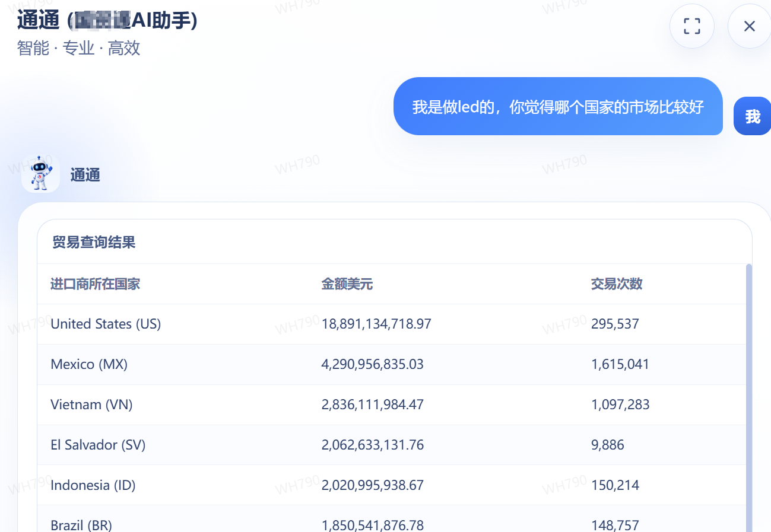The height and width of the screenshot is (532, 771).
Task: Click the transaction count 295,537
Action: pyautogui.click(x=615, y=324)
